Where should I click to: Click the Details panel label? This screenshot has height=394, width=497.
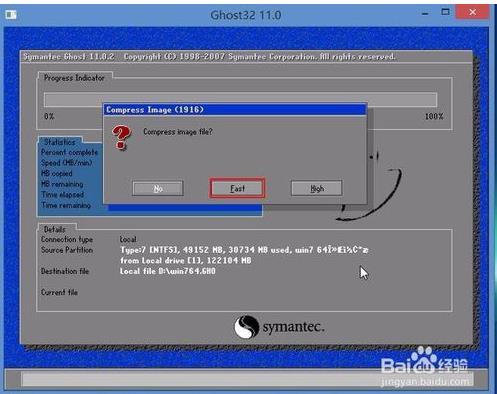55,229
